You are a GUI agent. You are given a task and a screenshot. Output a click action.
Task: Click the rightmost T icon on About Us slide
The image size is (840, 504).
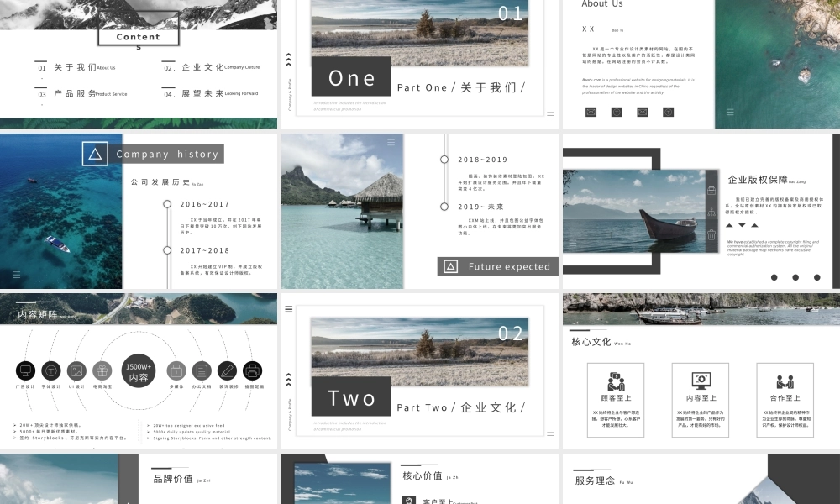(668, 112)
